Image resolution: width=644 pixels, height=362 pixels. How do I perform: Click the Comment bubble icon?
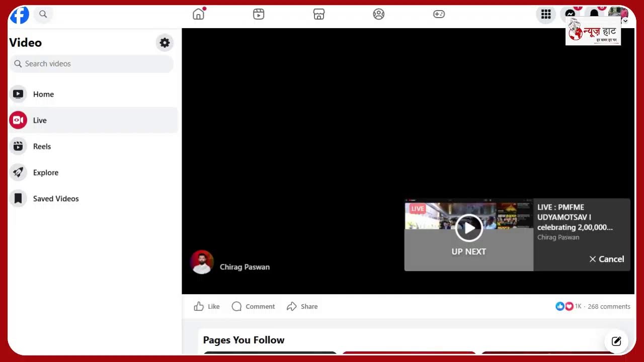[236, 306]
